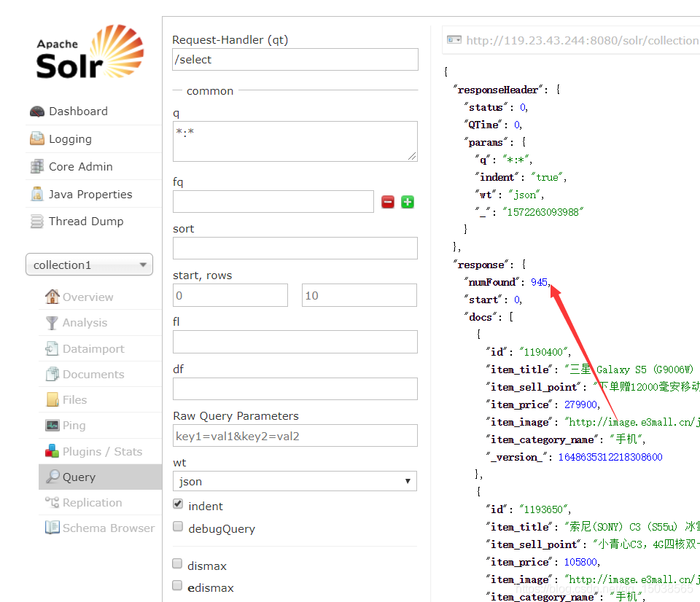
Task: Click the Logging notepad icon
Action: [37, 138]
